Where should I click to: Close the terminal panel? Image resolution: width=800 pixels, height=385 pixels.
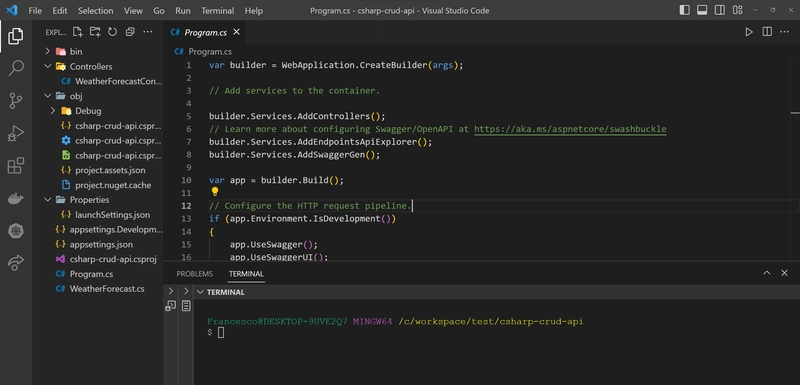[x=785, y=273]
